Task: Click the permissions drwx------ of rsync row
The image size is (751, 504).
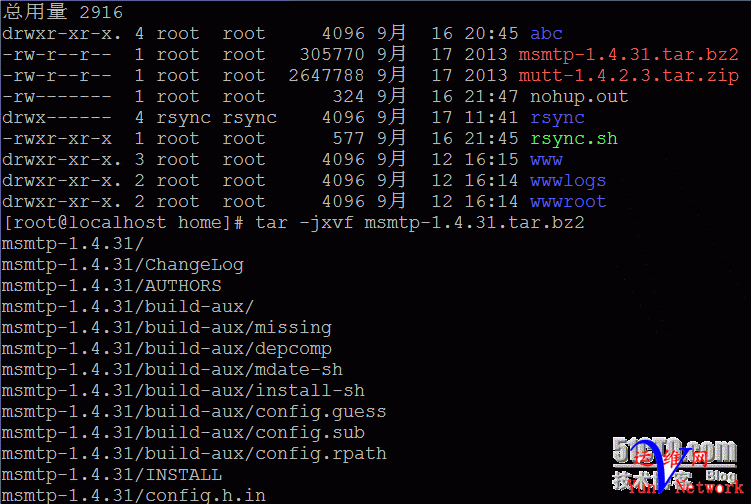Action: [x=57, y=118]
